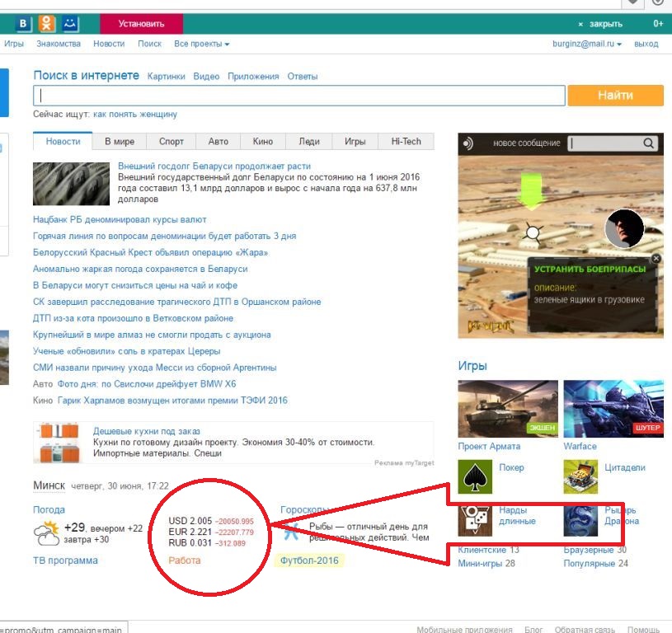
Task: Select the Новости news tab
Action: point(63,141)
